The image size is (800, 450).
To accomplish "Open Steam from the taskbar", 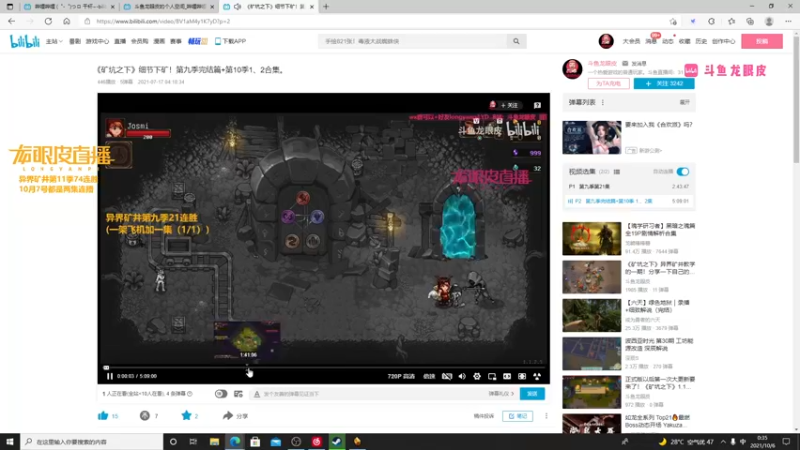I will 337,441.
